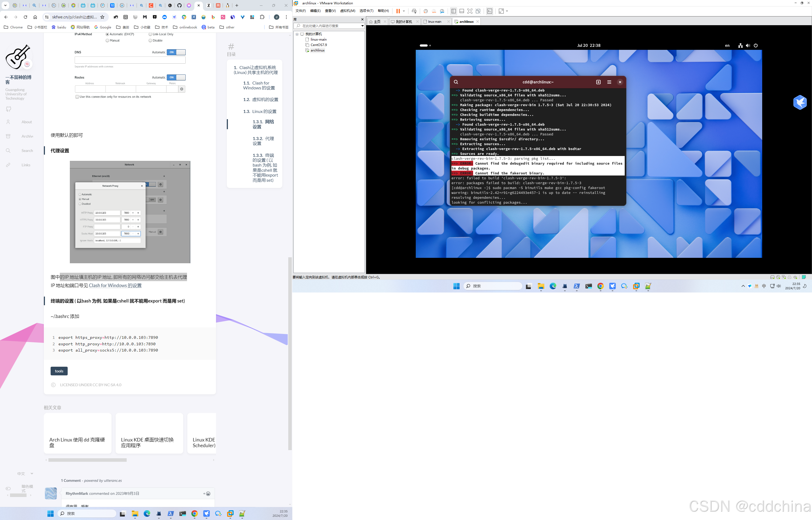Follow the 'Clash for Windows 的设置' link
This screenshot has width=812, height=520.
115,286
